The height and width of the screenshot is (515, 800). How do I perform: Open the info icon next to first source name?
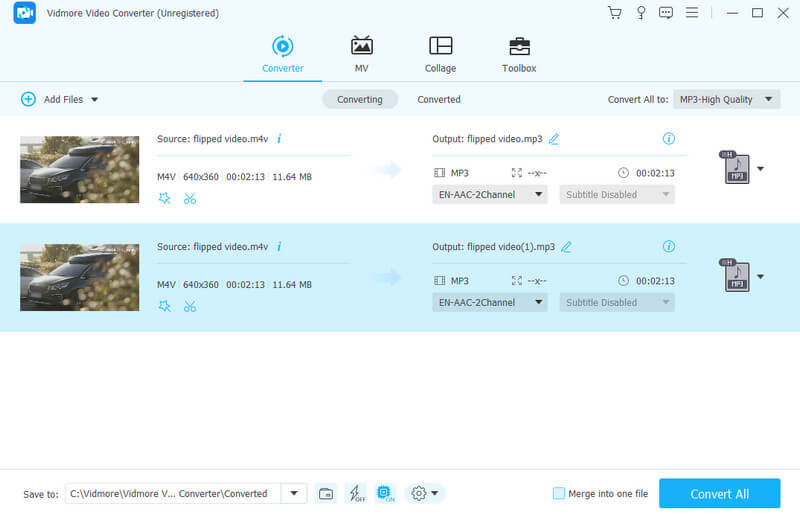[x=279, y=139]
